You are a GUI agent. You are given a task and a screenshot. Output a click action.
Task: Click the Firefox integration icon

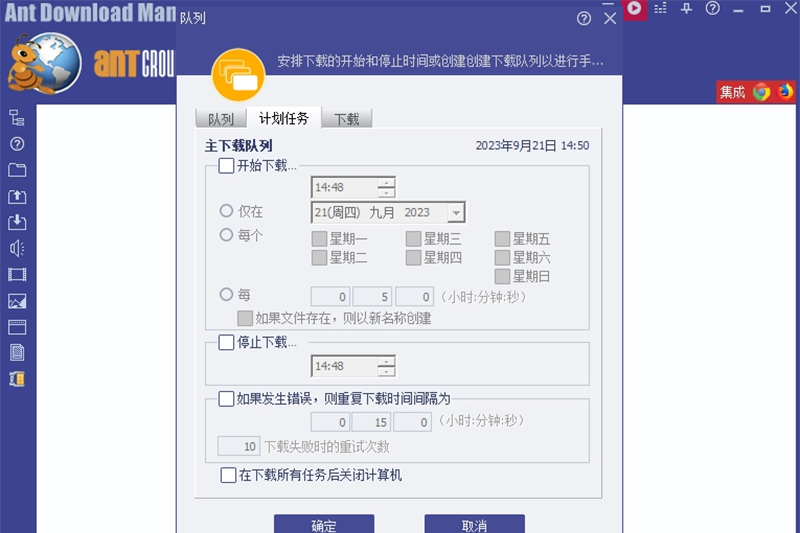[785, 92]
